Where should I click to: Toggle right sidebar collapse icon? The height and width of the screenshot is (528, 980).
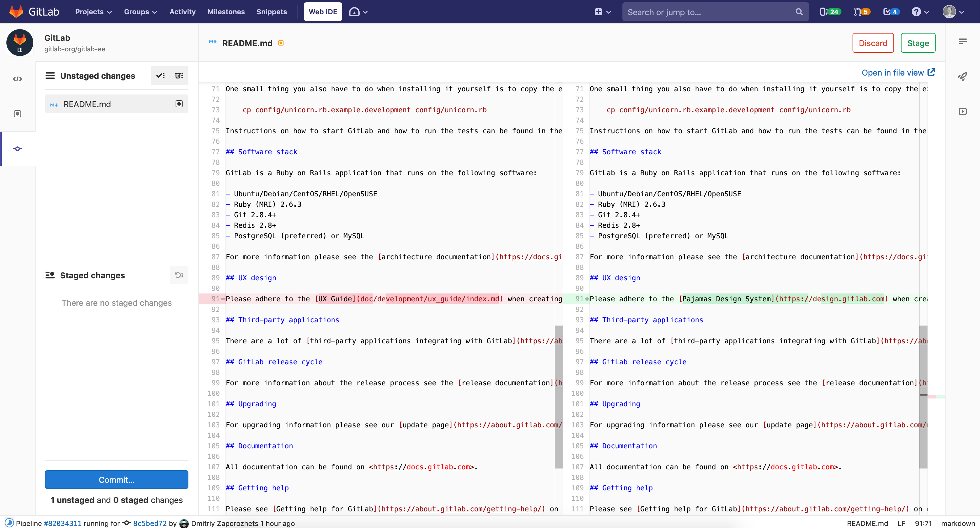click(963, 41)
